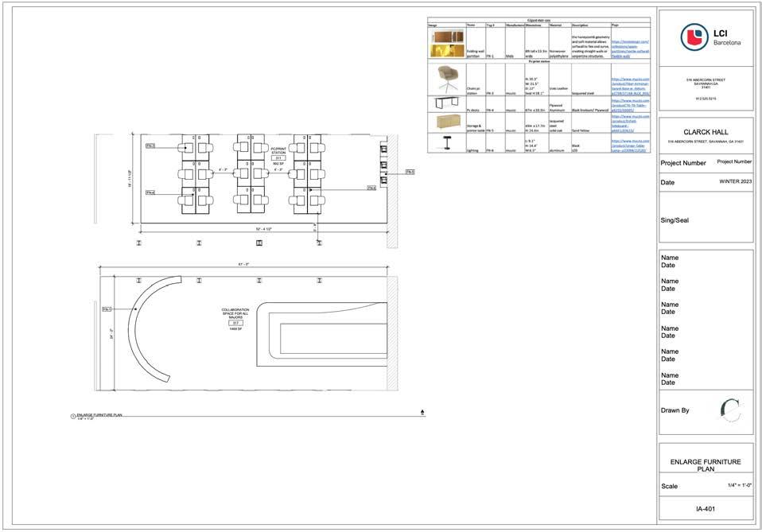Open the Pc desks product link

[630, 106]
